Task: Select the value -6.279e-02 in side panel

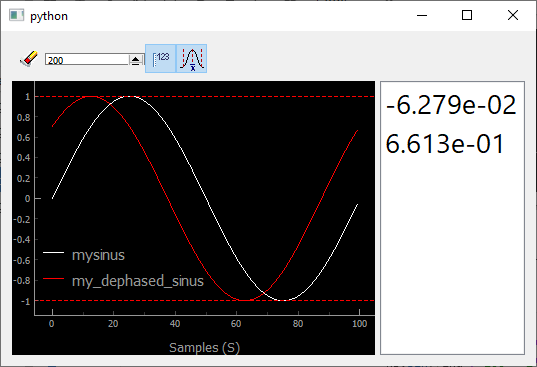Action: pyautogui.click(x=451, y=105)
